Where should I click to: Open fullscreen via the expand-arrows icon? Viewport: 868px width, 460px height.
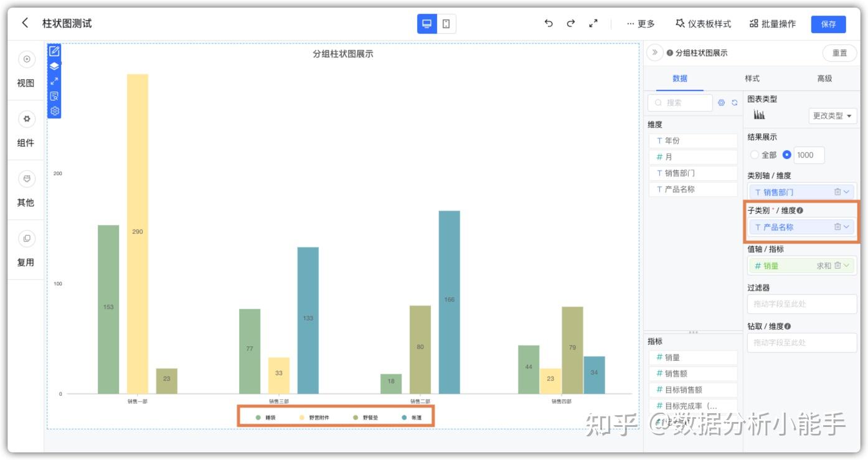(x=55, y=80)
